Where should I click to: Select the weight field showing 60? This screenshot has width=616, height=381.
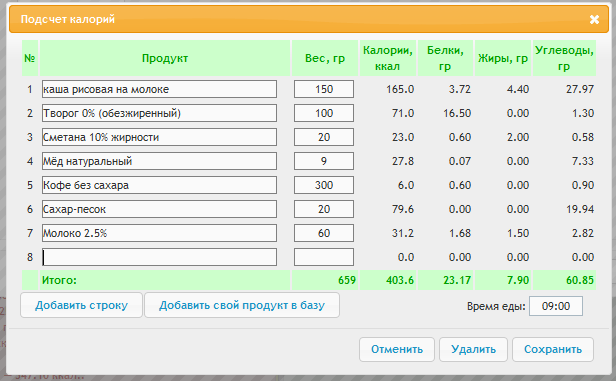pyautogui.click(x=324, y=233)
